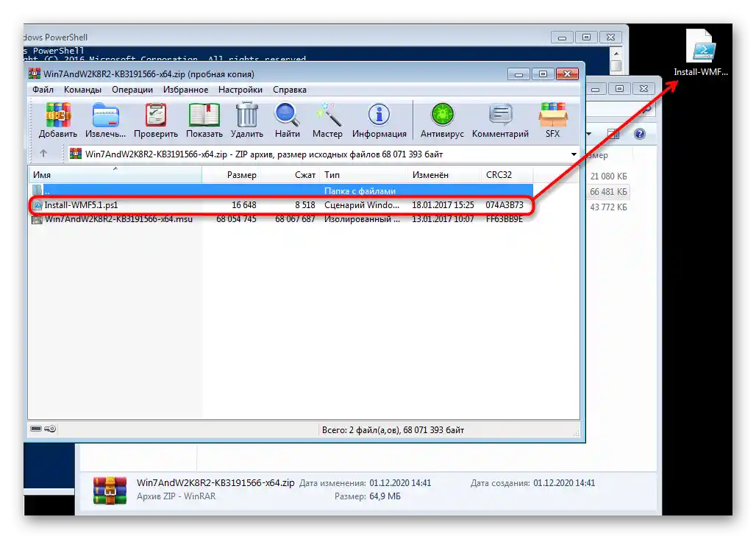Click the Извлечь (Extract) toolbar icon
Screen dimensions: 756x539
(x=105, y=121)
